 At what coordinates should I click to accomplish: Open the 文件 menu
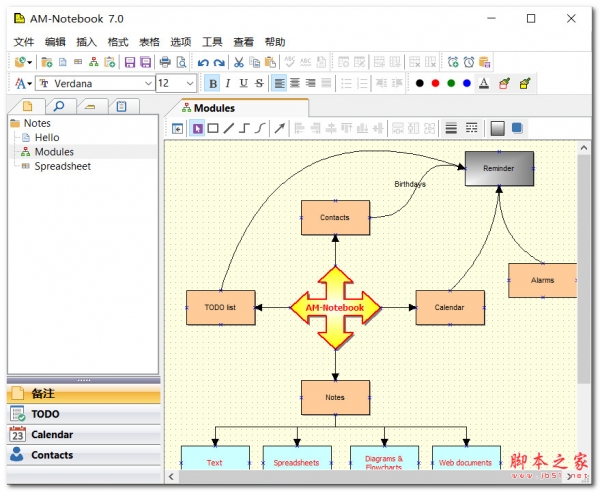click(24, 42)
